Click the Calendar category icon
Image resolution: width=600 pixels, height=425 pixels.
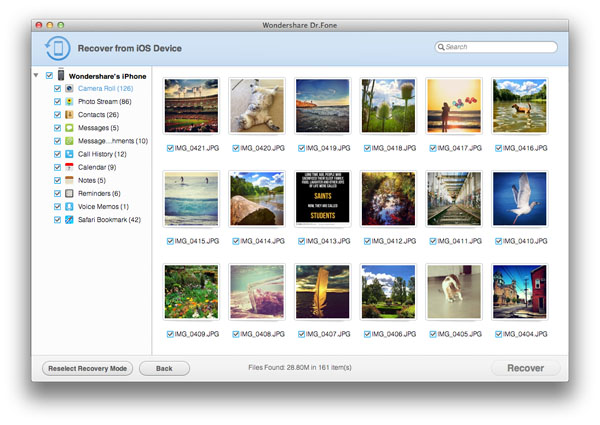(69, 167)
